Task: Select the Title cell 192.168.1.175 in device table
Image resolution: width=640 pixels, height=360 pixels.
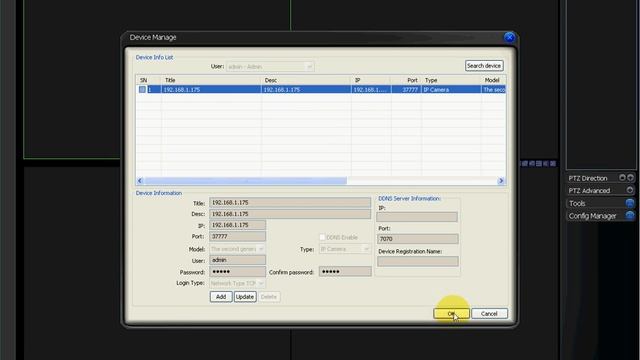Action: (211, 89)
